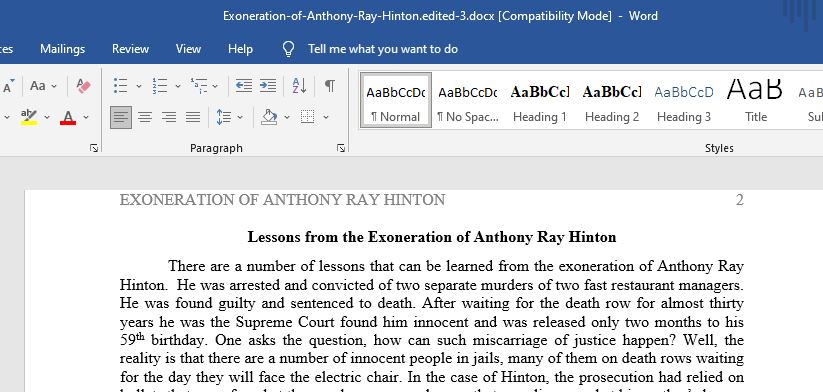Open the Mailings tab
This screenshot has width=823, height=392.
click(x=62, y=49)
